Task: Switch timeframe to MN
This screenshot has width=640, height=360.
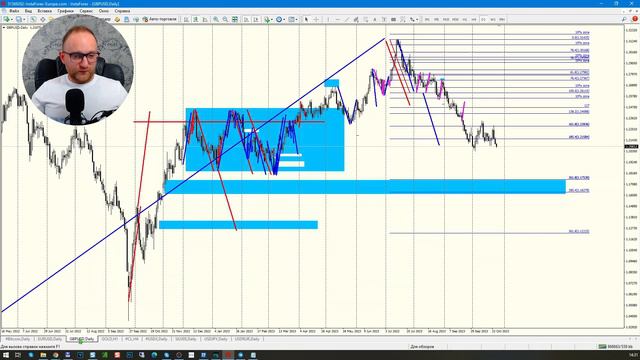Action: 502,19
